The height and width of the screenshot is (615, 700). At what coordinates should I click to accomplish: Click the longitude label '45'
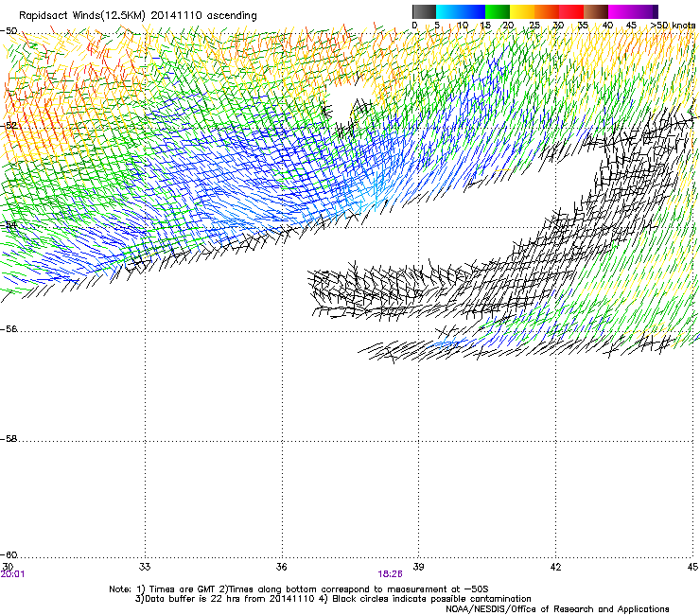pyautogui.click(x=692, y=567)
